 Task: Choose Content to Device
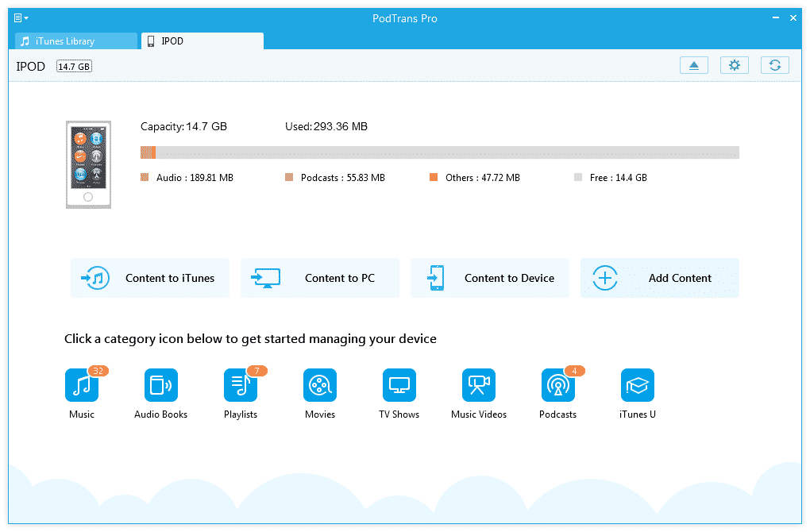pos(490,278)
